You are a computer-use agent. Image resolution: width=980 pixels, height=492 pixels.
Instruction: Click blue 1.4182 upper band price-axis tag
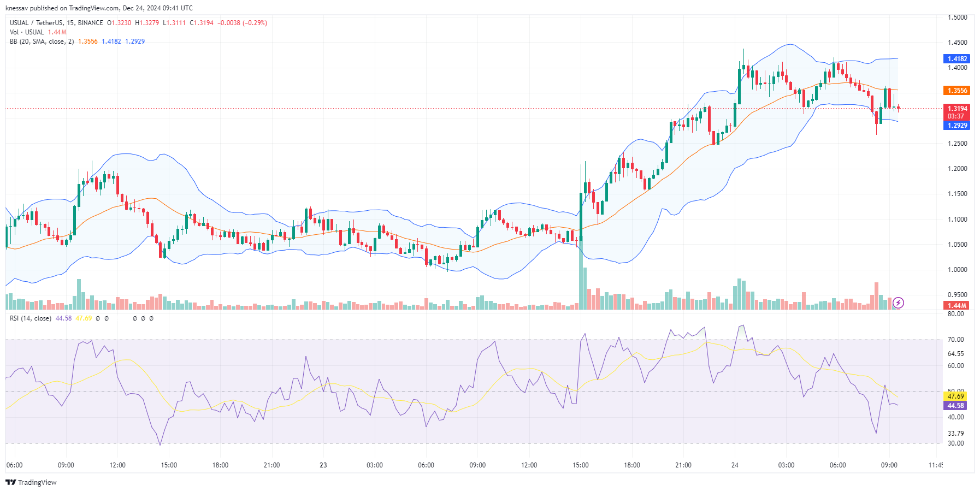click(957, 59)
